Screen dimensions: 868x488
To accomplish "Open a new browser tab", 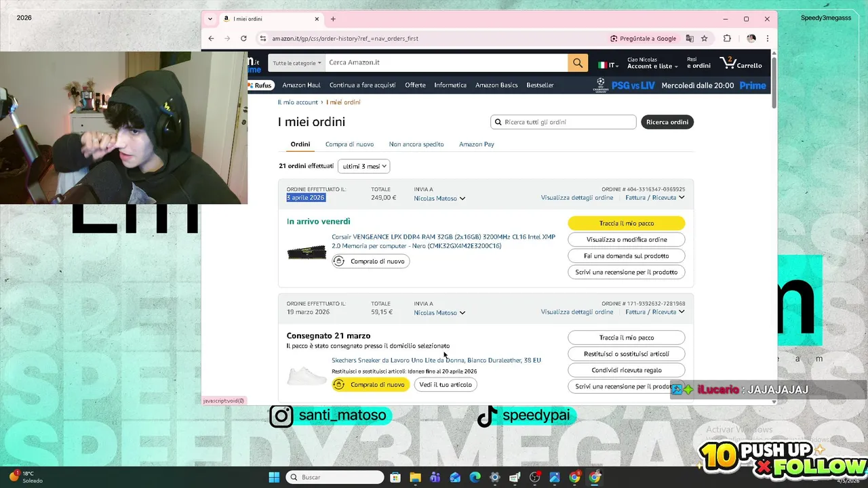I will point(333,19).
